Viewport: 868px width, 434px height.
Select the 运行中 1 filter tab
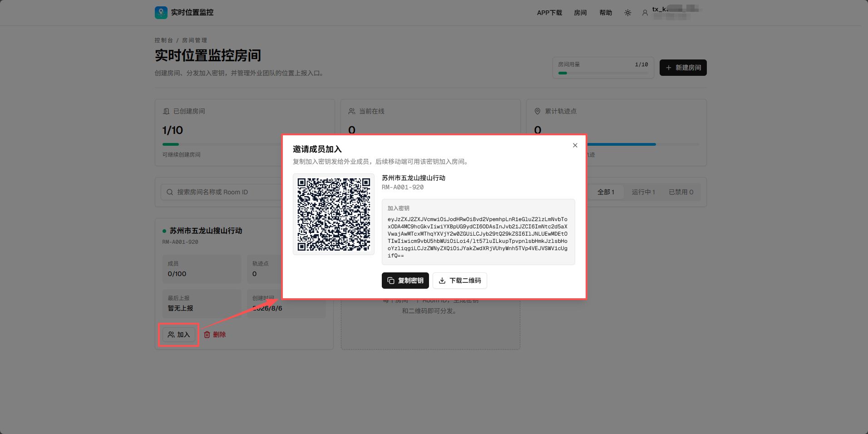(643, 192)
